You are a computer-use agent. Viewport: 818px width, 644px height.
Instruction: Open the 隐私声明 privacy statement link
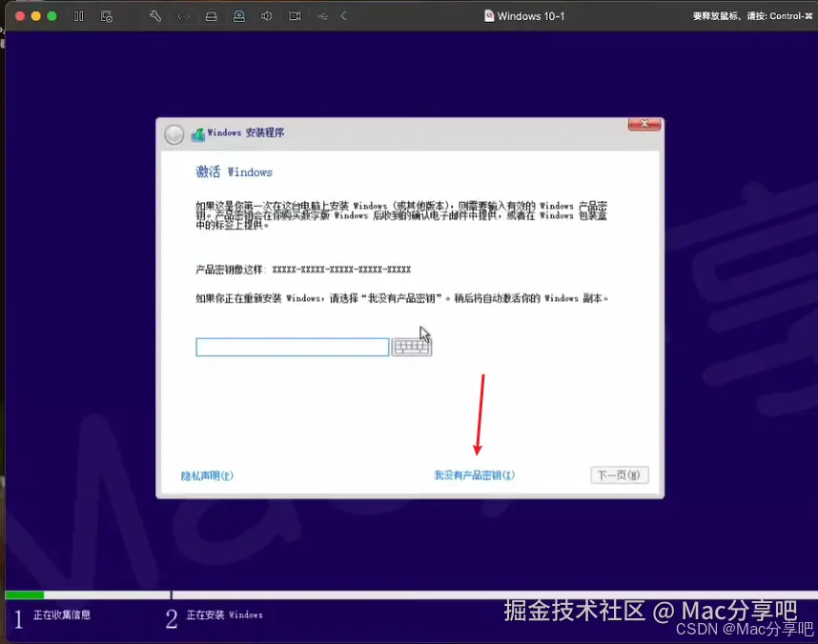click(205, 474)
